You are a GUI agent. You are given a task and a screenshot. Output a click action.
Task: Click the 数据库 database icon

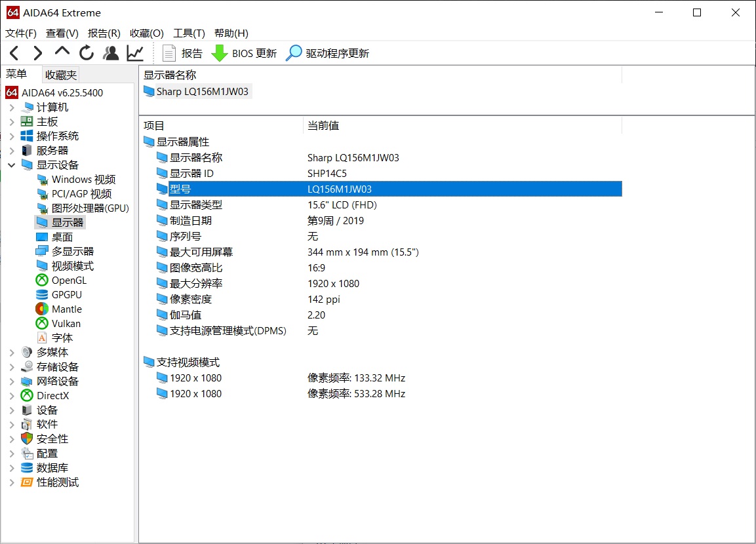tap(27, 468)
